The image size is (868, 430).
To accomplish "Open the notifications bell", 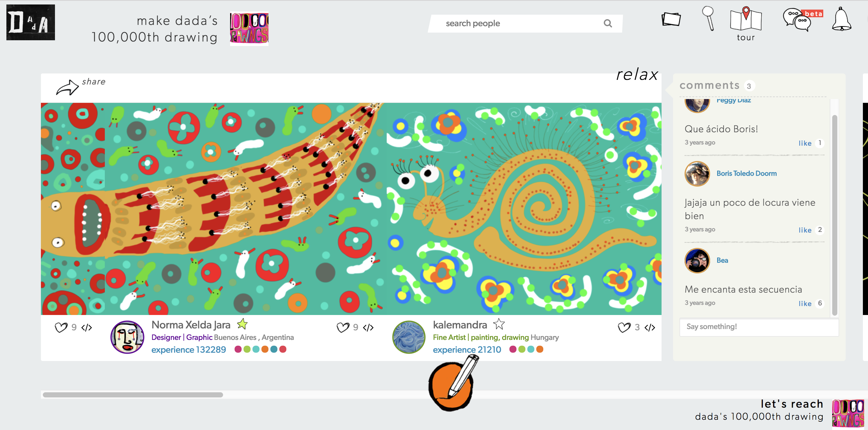I will [841, 19].
